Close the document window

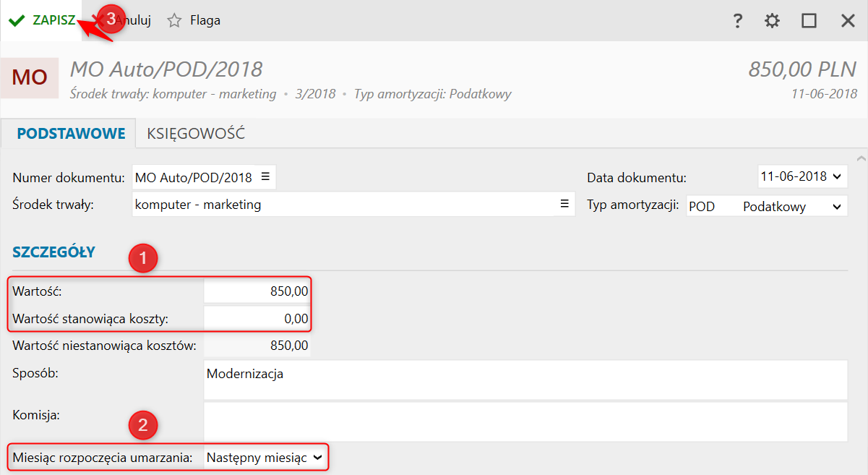coord(848,21)
